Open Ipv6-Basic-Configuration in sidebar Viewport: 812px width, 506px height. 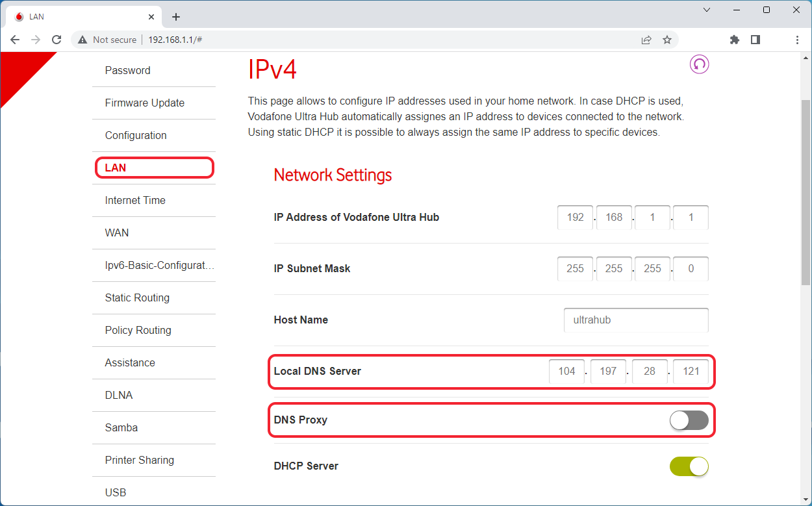click(160, 265)
